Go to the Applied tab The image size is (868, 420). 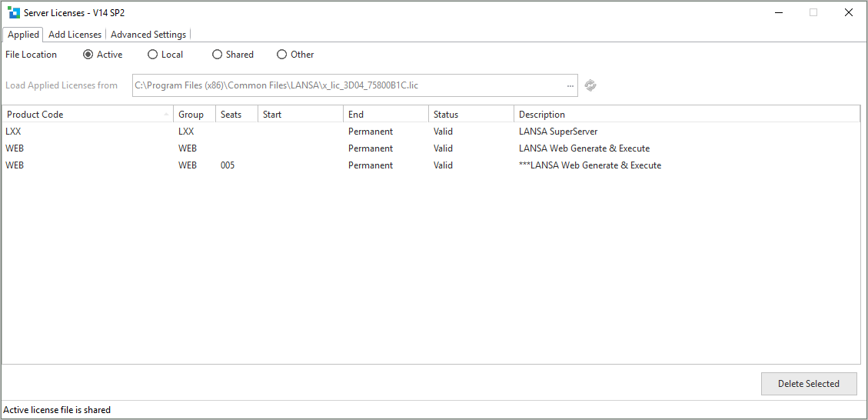coord(23,35)
